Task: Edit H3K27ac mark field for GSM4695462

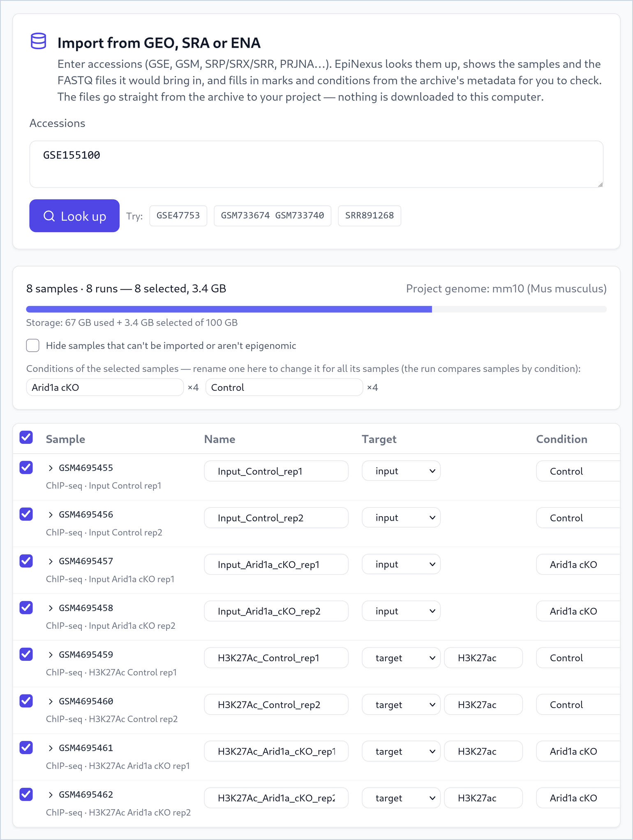Action: tap(483, 798)
